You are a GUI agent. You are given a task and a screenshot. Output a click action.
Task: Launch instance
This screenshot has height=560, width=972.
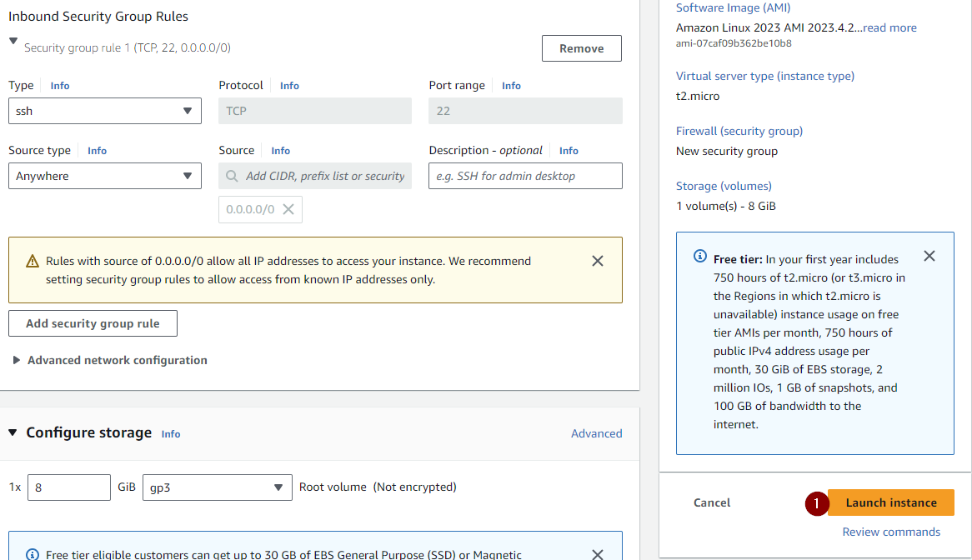(x=891, y=502)
